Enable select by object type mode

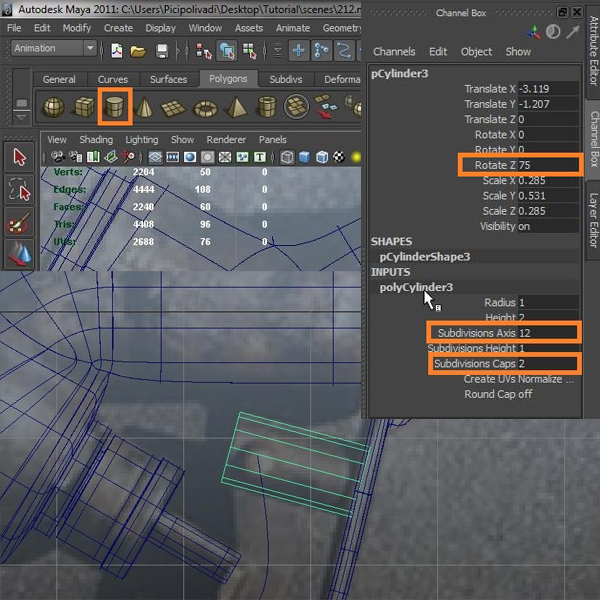click(227, 51)
